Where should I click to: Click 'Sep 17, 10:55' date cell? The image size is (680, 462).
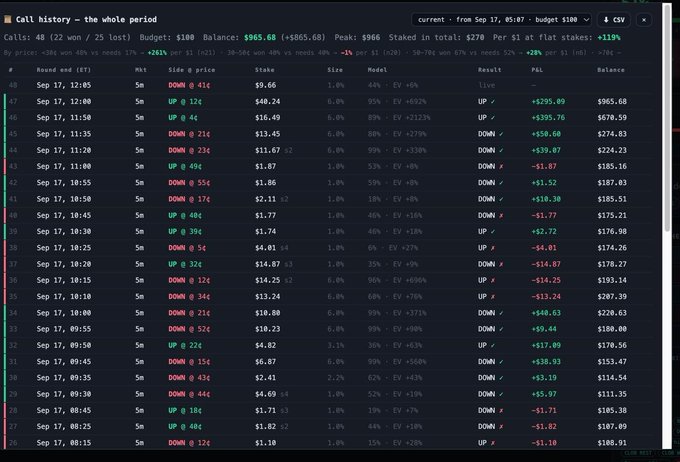click(x=64, y=183)
